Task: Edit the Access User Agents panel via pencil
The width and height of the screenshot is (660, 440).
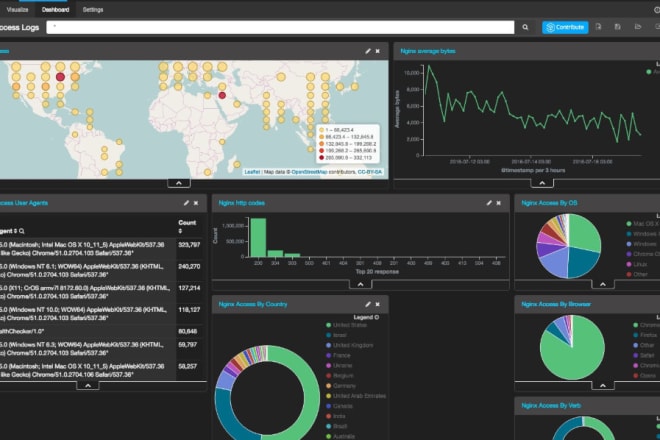Action: pyautogui.click(x=186, y=203)
